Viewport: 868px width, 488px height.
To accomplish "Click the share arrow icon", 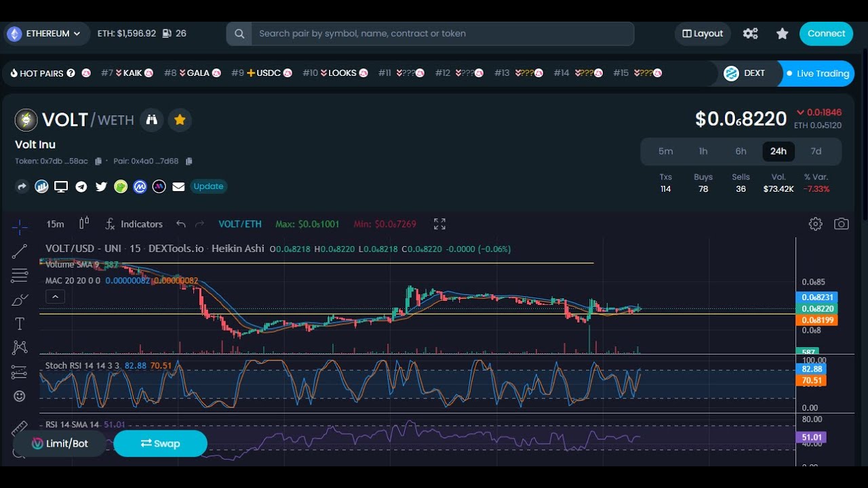I will point(22,186).
